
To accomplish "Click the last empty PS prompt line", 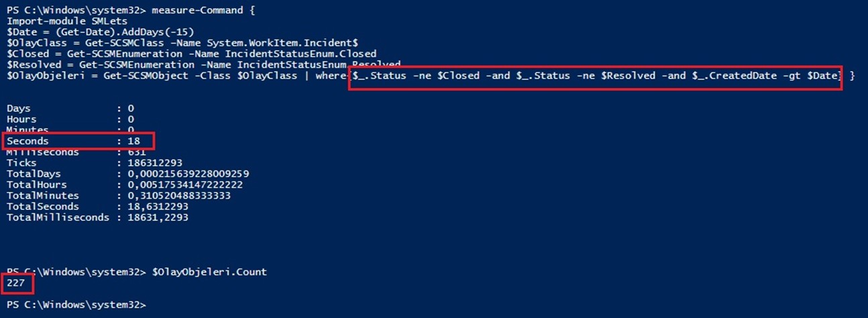I will coord(76,305).
